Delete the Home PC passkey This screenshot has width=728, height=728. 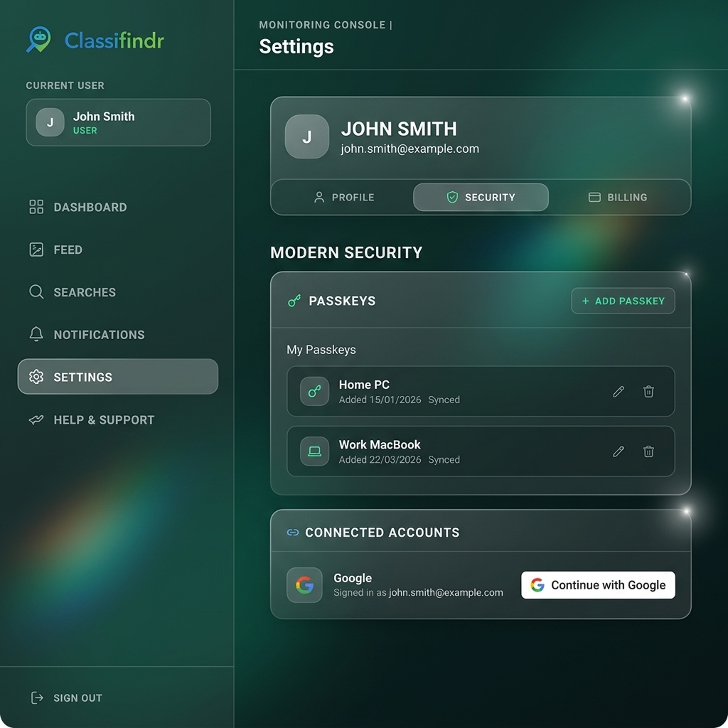[648, 392]
